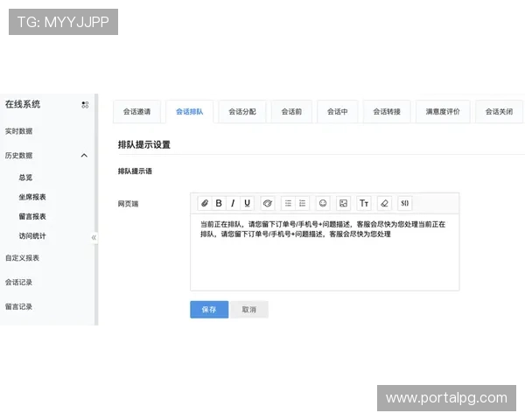Collapse the sidebar with the double-arrow handle
The width and height of the screenshot is (525, 420).
coord(94,237)
